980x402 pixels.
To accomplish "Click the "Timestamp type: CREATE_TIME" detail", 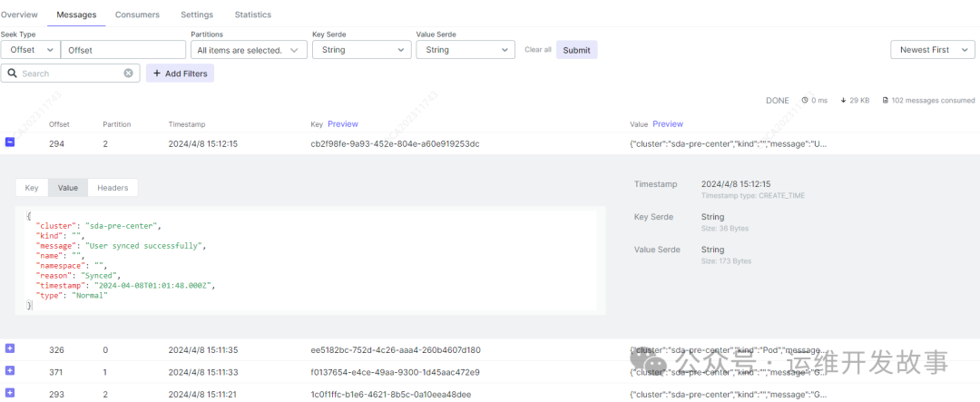I will pyautogui.click(x=753, y=196).
